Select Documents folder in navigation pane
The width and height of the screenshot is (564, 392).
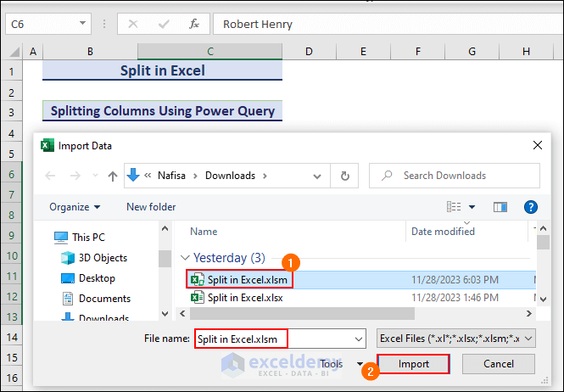(96, 299)
